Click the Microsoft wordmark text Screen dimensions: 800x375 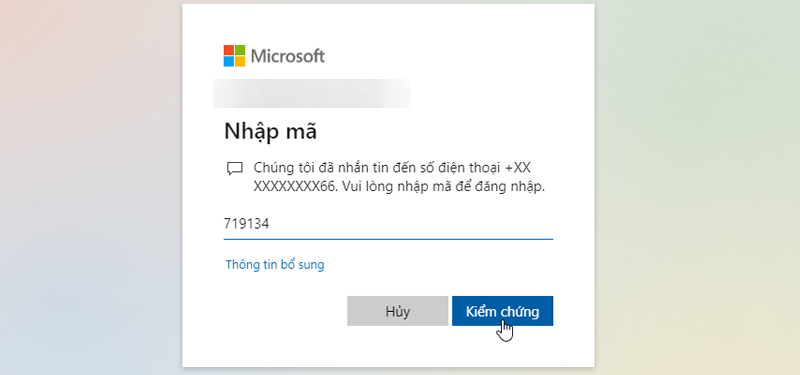[288, 56]
